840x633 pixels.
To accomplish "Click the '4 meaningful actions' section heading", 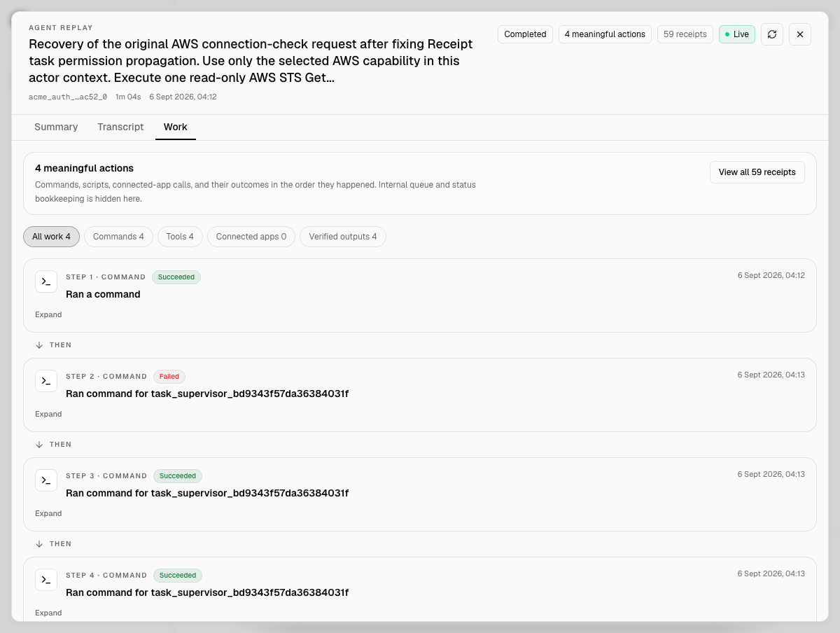I will pyautogui.click(x=84, y=169).
